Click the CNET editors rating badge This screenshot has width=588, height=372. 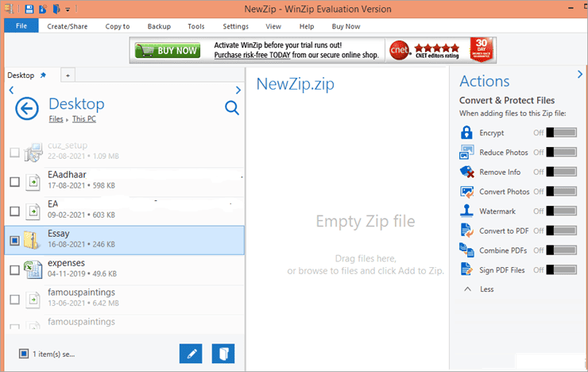424,50
